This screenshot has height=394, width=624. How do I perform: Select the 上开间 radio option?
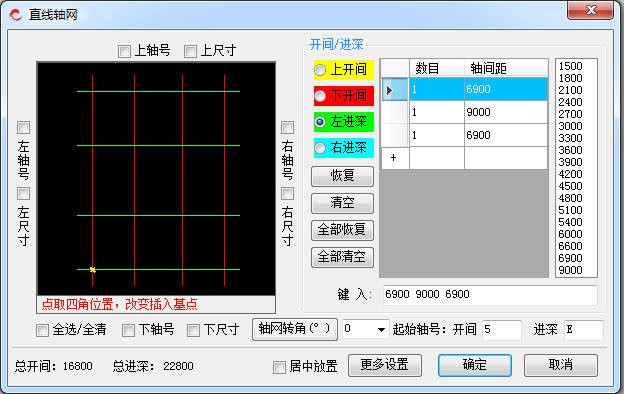coord(320,70)
